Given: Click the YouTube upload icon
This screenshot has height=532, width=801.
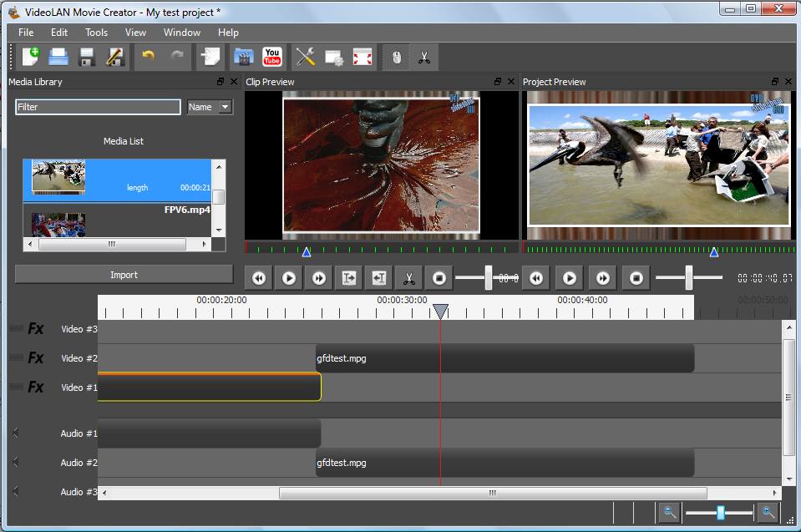Looking at the screenshot, I should click(271, 57).
